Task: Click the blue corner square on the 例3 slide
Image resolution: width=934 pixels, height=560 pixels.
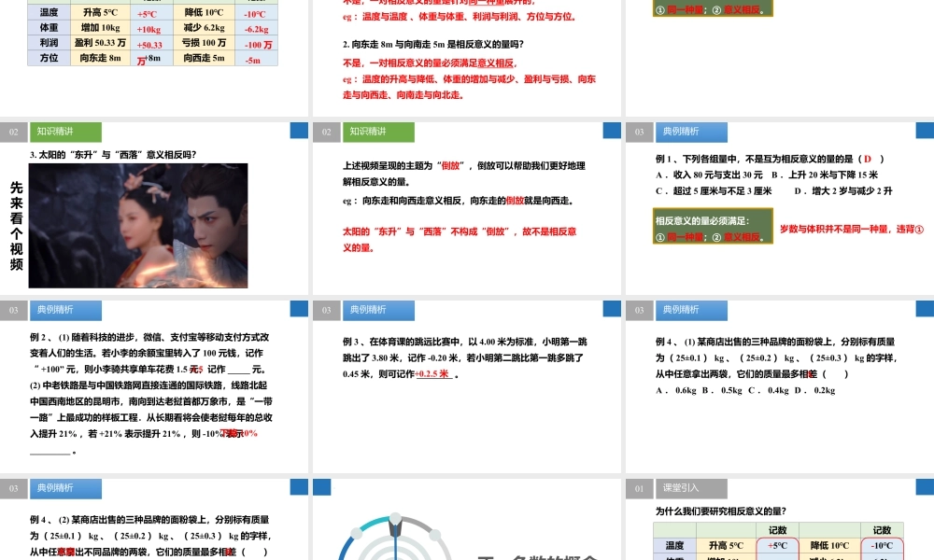Action: 612,308
